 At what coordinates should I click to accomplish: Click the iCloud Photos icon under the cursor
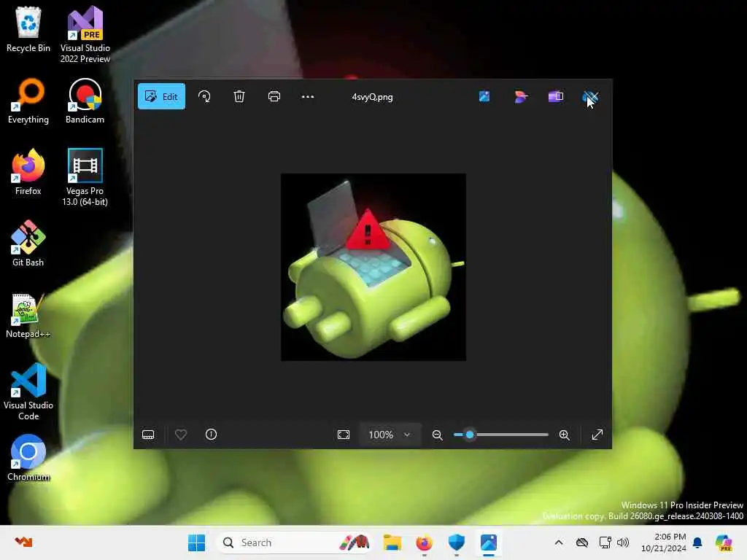point(591,97)
